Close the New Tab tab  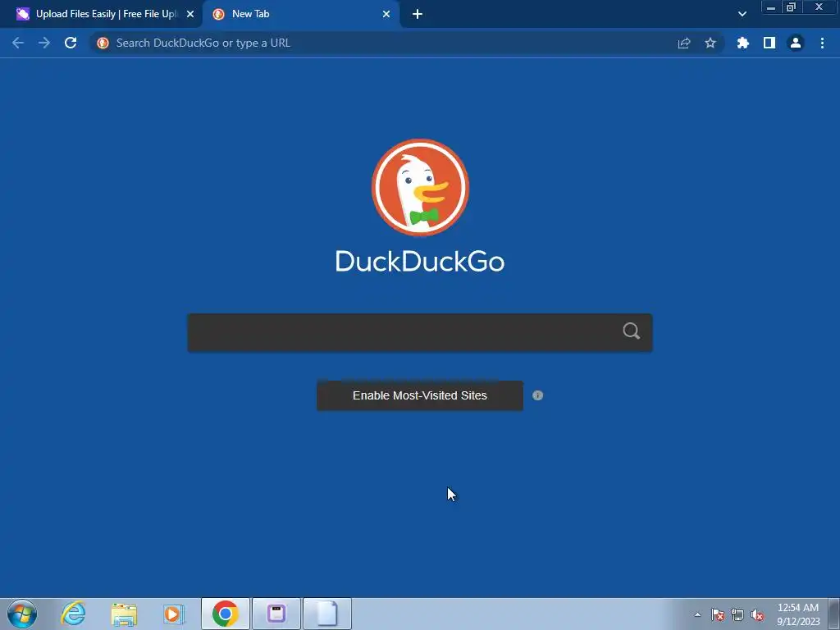click(386, 15)
